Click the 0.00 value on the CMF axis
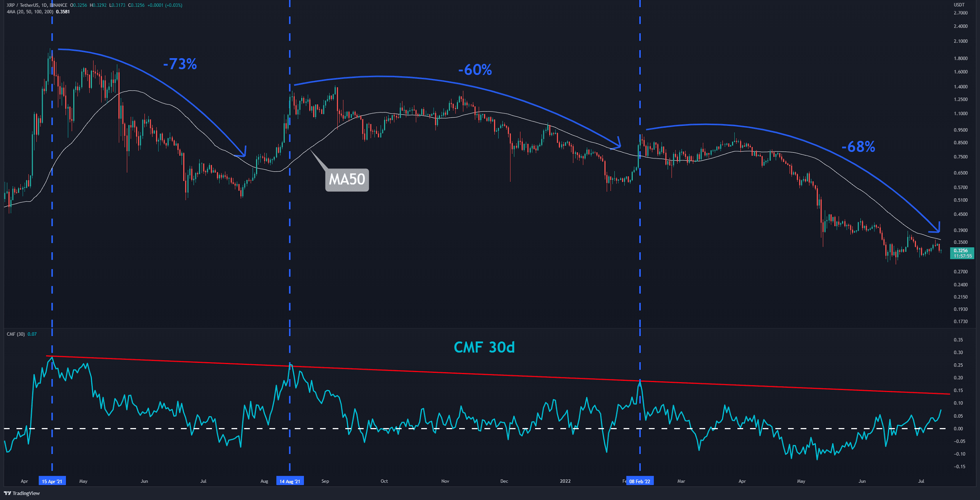The image size is (980, 500). 958,428
